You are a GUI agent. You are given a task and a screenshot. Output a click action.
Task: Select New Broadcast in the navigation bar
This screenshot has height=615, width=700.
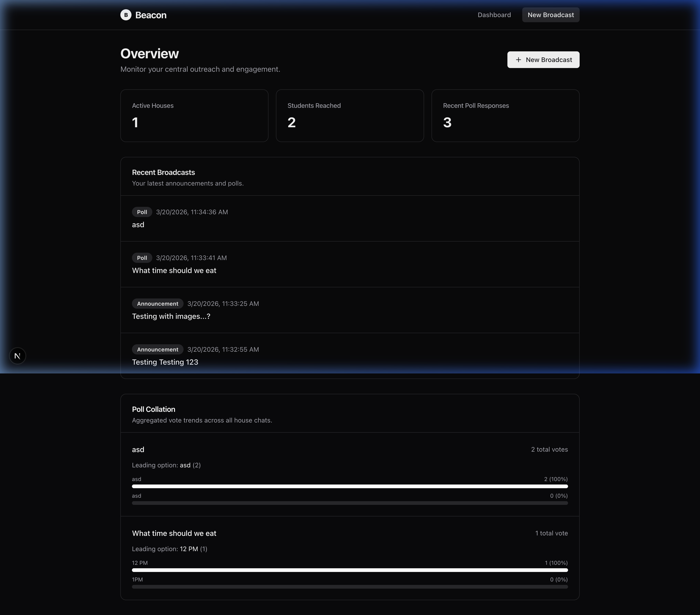pos(550,15)
